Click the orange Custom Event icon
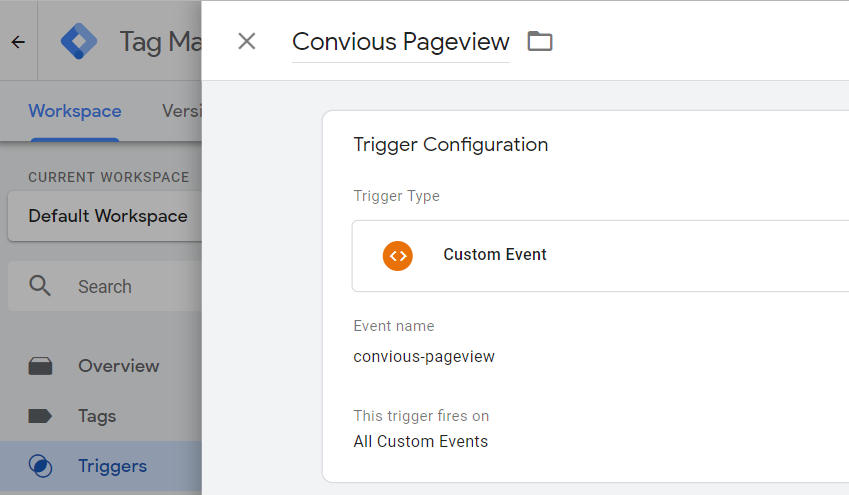 (x=398, y=255)
